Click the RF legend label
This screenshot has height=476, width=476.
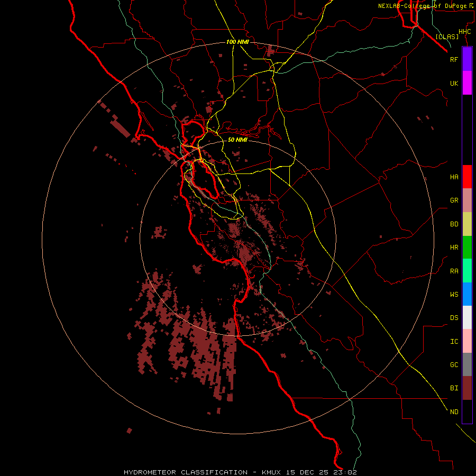coord(454,59)
